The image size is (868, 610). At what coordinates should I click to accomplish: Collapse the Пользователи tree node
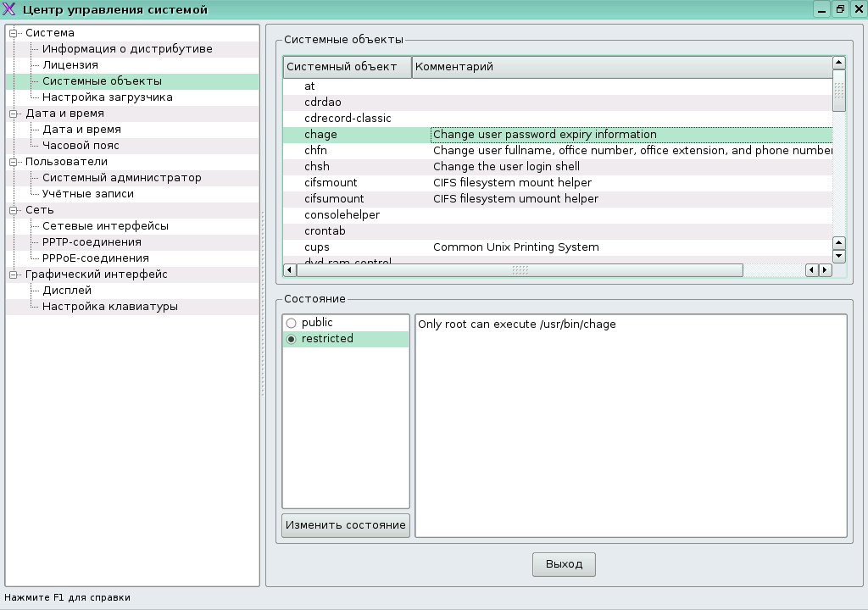pyautogui.click(x=14, y=162)
